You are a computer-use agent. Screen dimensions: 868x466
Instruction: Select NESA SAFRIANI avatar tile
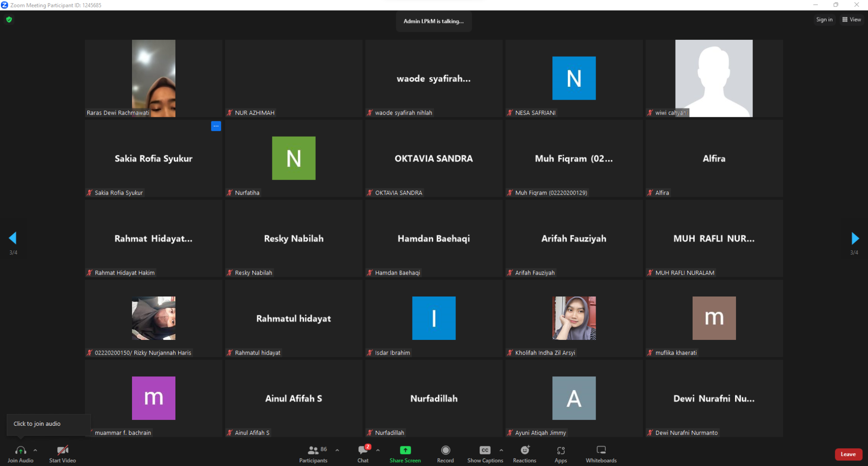pos(574,78)
